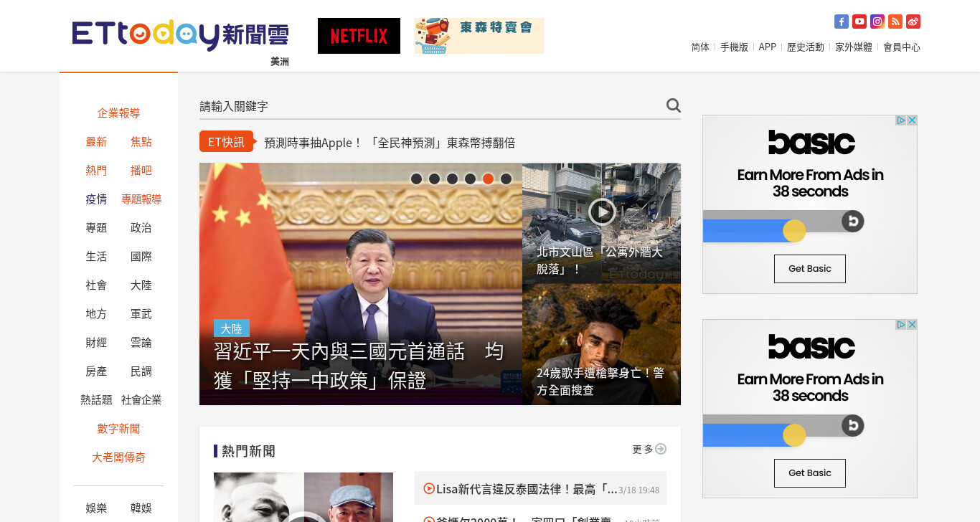Select the active orange carousel dot

click(488, 179)
